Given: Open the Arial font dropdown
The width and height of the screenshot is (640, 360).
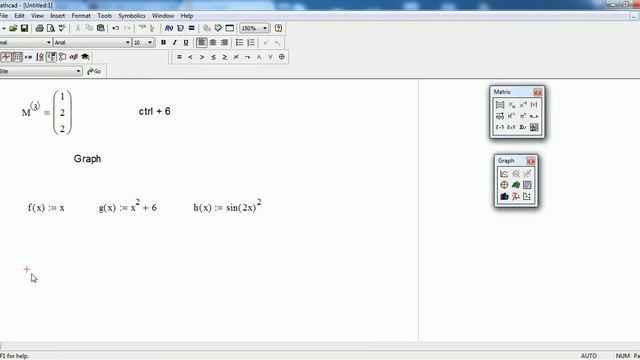Looking at the screenshot, I should 127,42.
